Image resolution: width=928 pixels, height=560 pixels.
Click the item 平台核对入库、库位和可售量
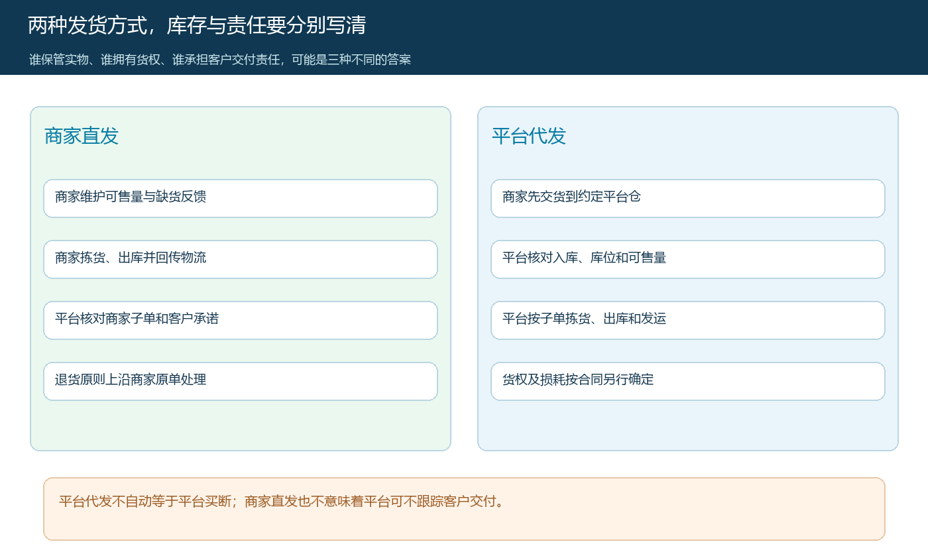(x=688, y=259)
